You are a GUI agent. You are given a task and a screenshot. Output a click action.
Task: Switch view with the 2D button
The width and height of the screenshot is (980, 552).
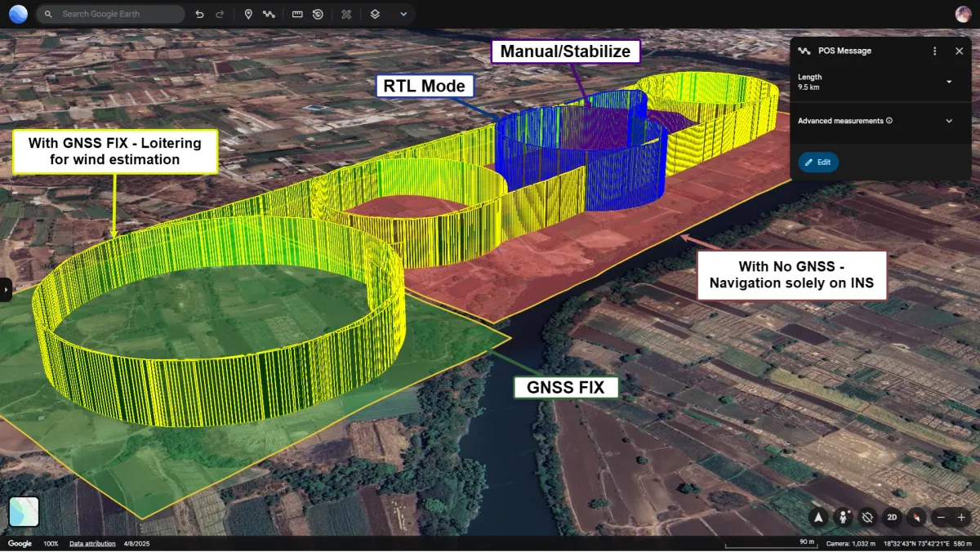(893, 517)
